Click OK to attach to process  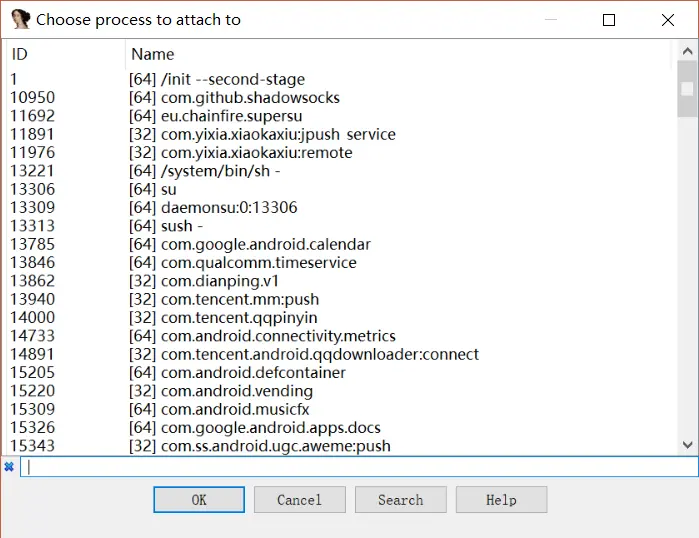point(199,500)
